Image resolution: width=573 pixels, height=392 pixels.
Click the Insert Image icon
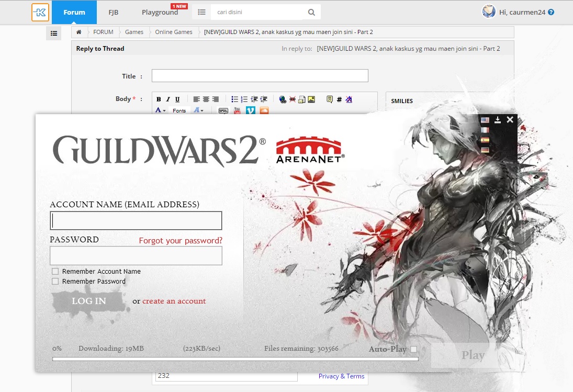pyautogui.click(x=311, y=99)
